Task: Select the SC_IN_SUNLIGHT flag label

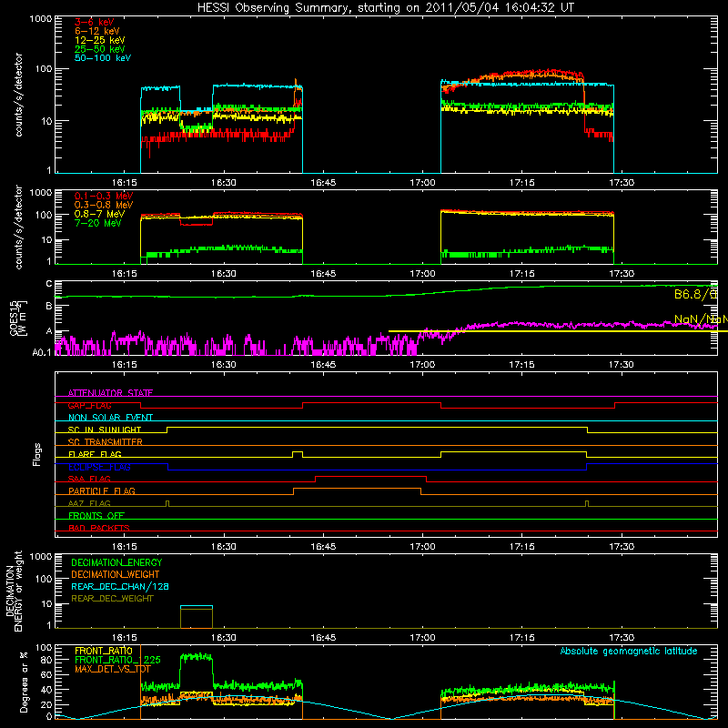Action: pos(105,430)
